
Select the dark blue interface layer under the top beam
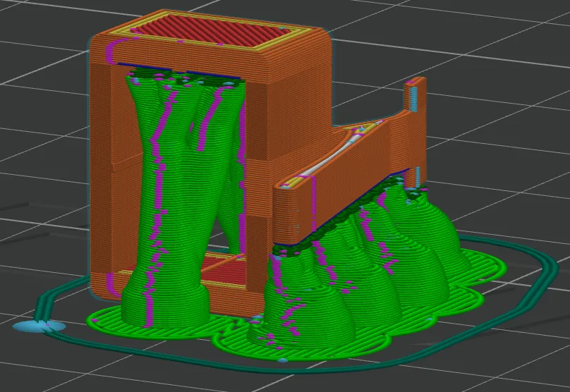tap(178, 71)
